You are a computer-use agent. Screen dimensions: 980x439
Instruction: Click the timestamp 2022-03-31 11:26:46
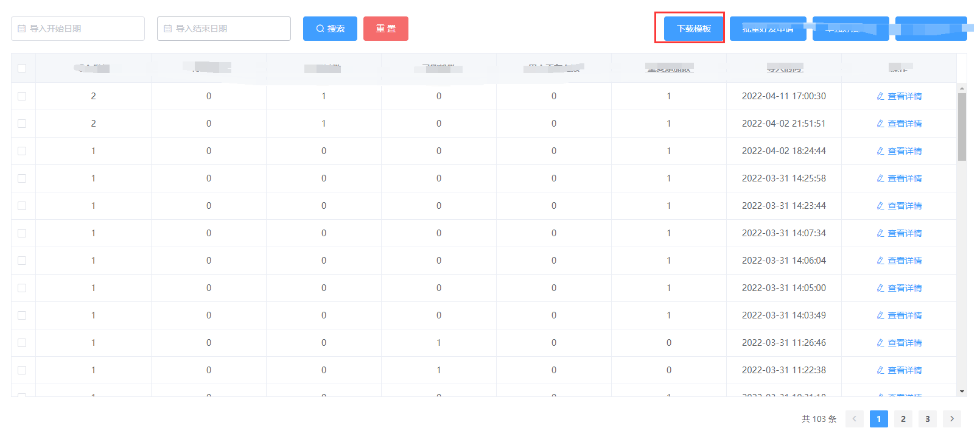[x=784, y=343]
